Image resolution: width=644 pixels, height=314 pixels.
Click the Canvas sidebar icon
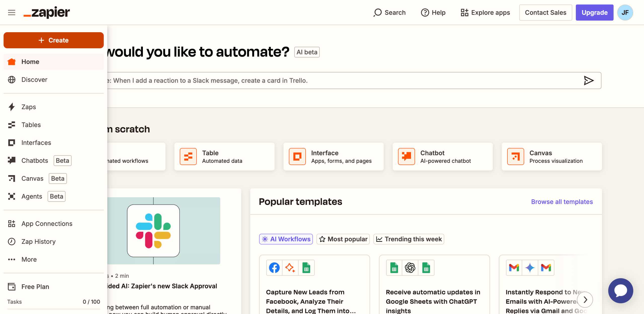(x=12, y=178)
